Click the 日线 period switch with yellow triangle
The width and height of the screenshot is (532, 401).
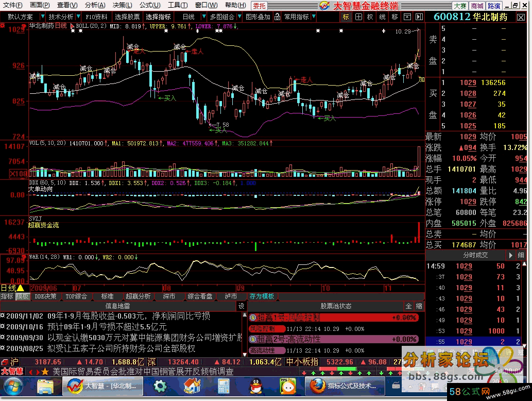pos(12,288)
